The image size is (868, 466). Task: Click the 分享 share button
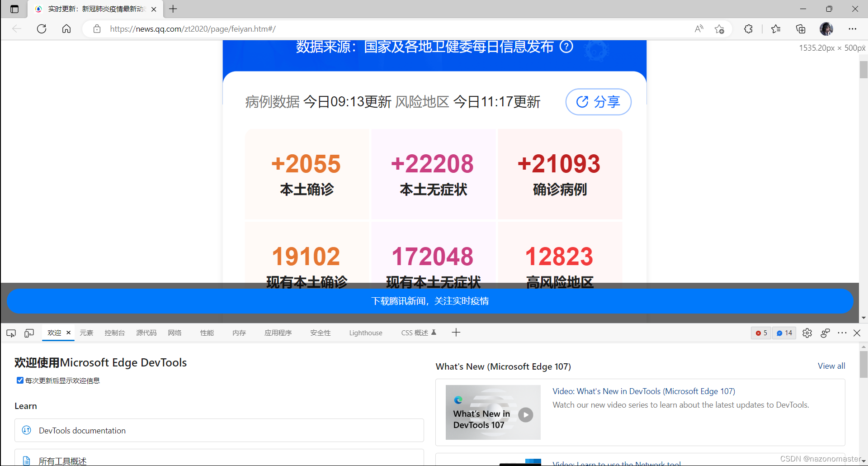pos(598,102)
